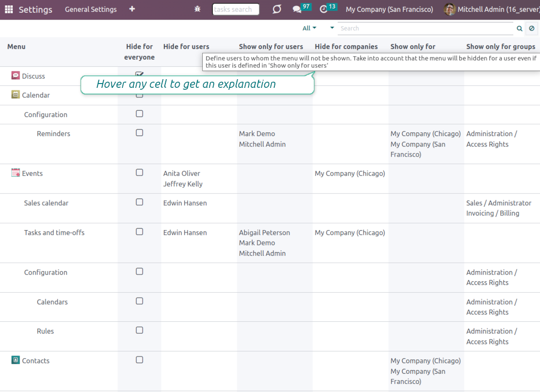Click the Contacts app icon
Image resolution: width=540 pixels, height=392 pixels.
(x=15, y=360)
